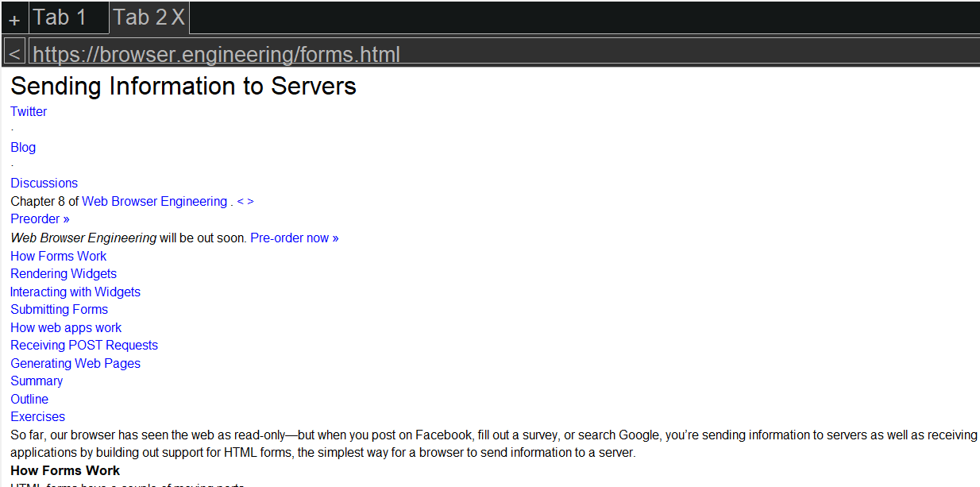Screen dimensions: 980x487
Task: Open the Twitter link
Action: click(x=28, y=111)
